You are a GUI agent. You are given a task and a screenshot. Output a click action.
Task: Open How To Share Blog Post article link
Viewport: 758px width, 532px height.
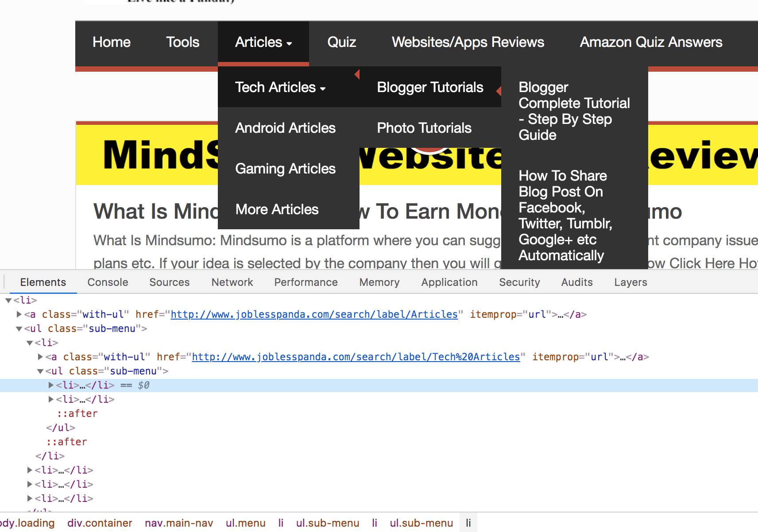pyautogui.click(x=565, y=216)
